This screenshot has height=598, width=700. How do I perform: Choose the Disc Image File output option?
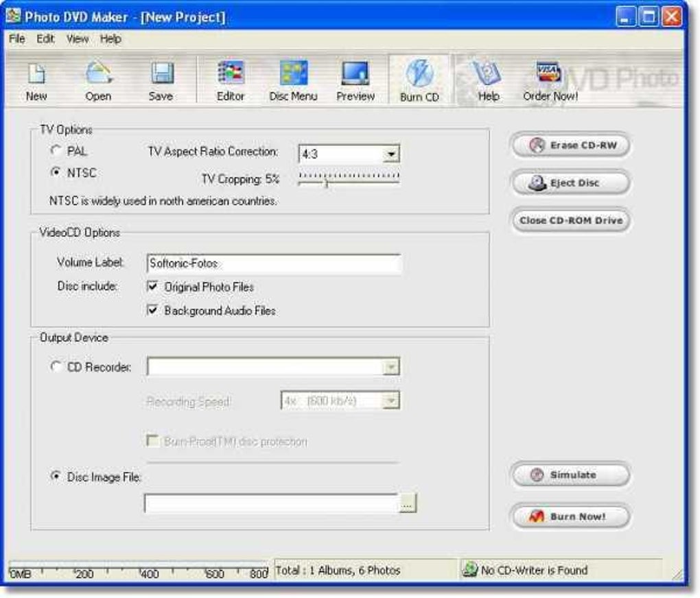(x=56, y=476)
